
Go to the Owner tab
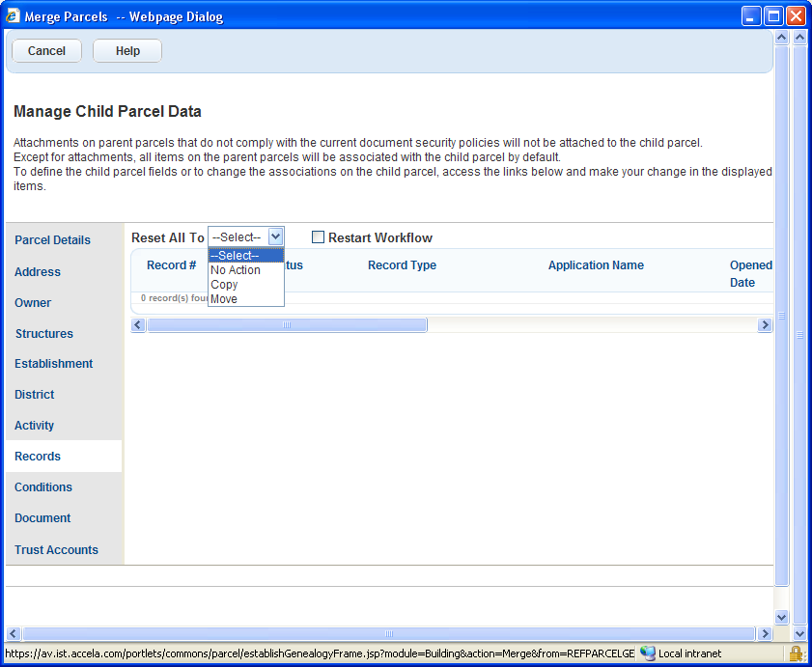[33, 303]
